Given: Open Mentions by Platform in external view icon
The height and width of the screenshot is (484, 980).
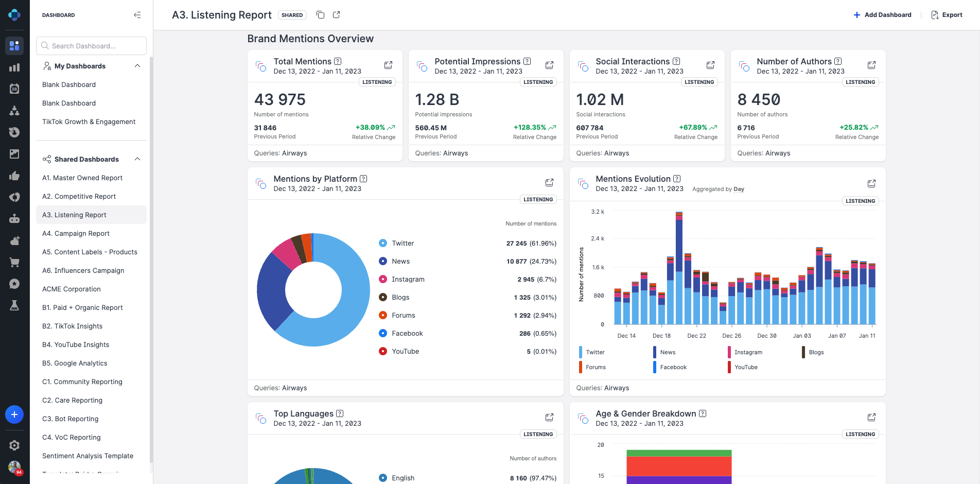Looking at the screenshot, I should [549, 182].
